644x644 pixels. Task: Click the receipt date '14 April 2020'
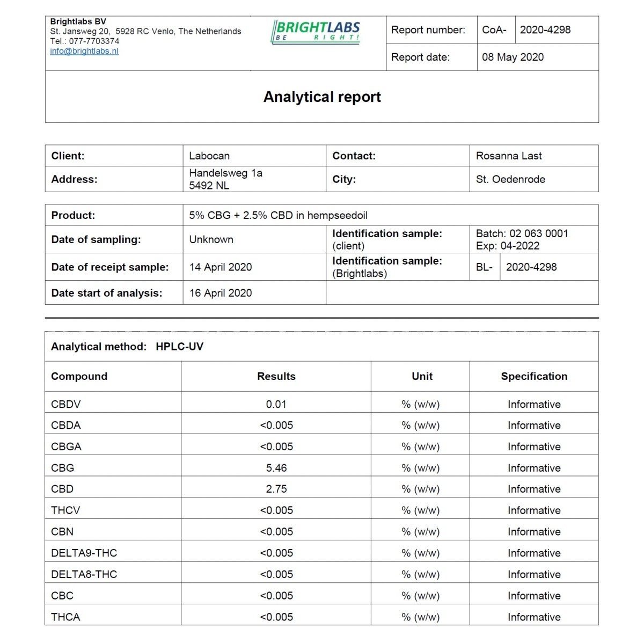220,267
